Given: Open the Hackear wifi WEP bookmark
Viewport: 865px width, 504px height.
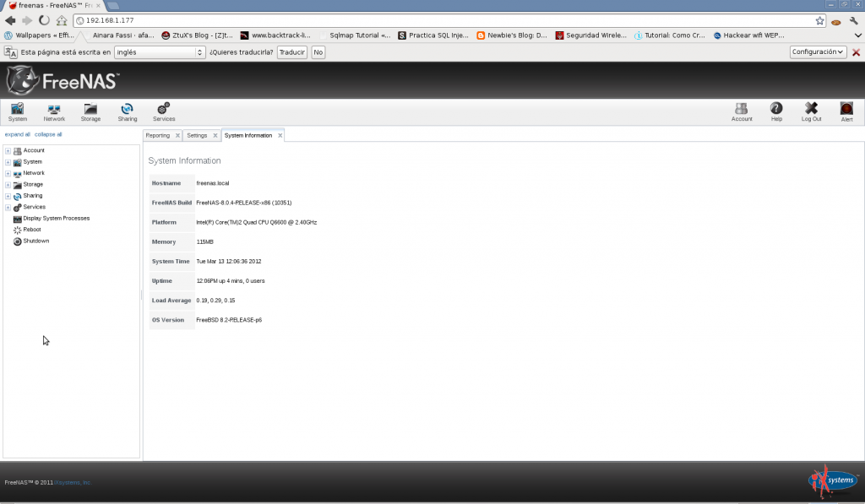Looking at the screenshot, I should point(748,35).
